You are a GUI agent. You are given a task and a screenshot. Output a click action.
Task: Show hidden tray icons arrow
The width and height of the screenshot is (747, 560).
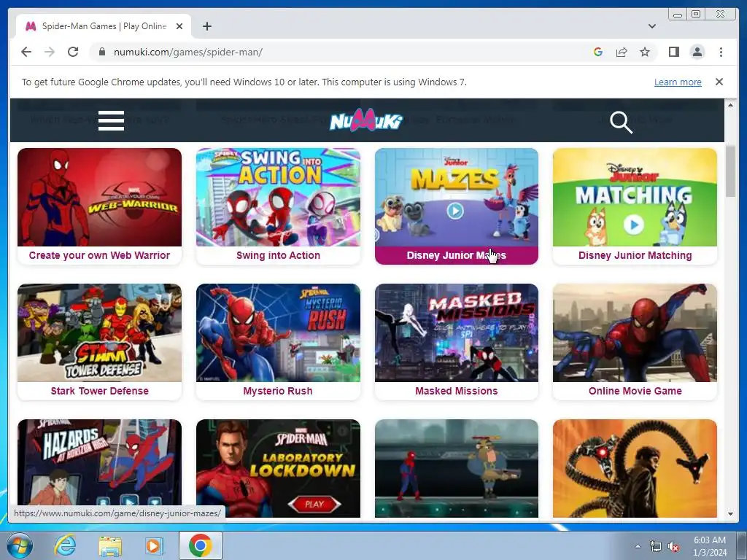tap(638, 547)
